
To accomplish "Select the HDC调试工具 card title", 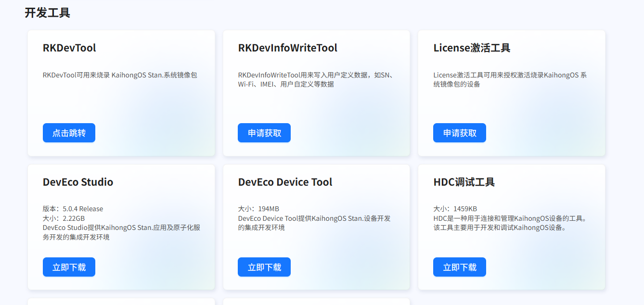I will pyautogui.click(x=464, y=182).
